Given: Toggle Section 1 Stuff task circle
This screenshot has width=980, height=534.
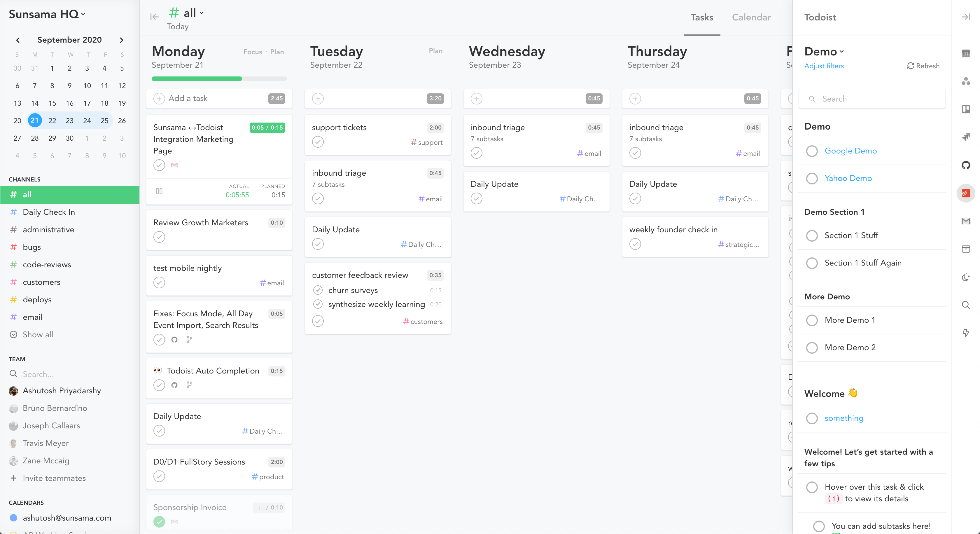Looking at the screenshot, I should 812,235.
